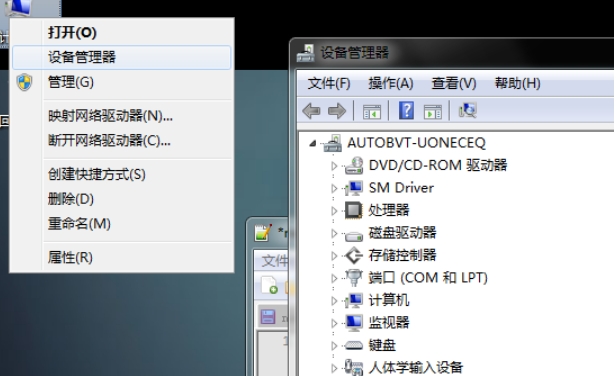Click the 设备管理器 window title bar
This screenshot has width=616, height=376.
pos(452,53)
